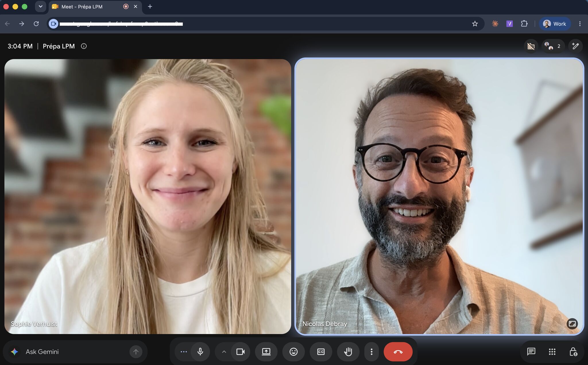
Task: Start presenting your screen
Action: (x=266, y=352)
